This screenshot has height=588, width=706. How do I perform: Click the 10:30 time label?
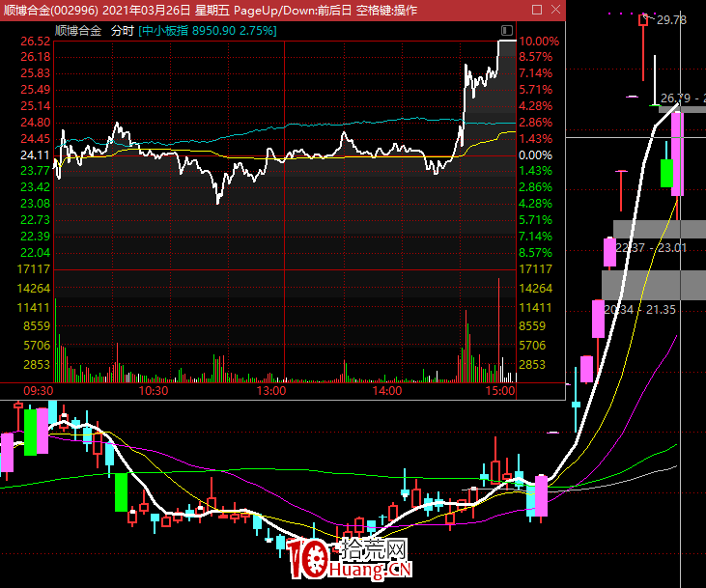154,391
